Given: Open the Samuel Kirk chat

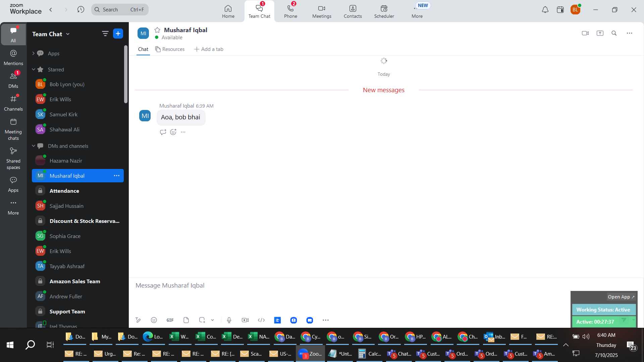Looking at the screenshot, I should [77, 115].
